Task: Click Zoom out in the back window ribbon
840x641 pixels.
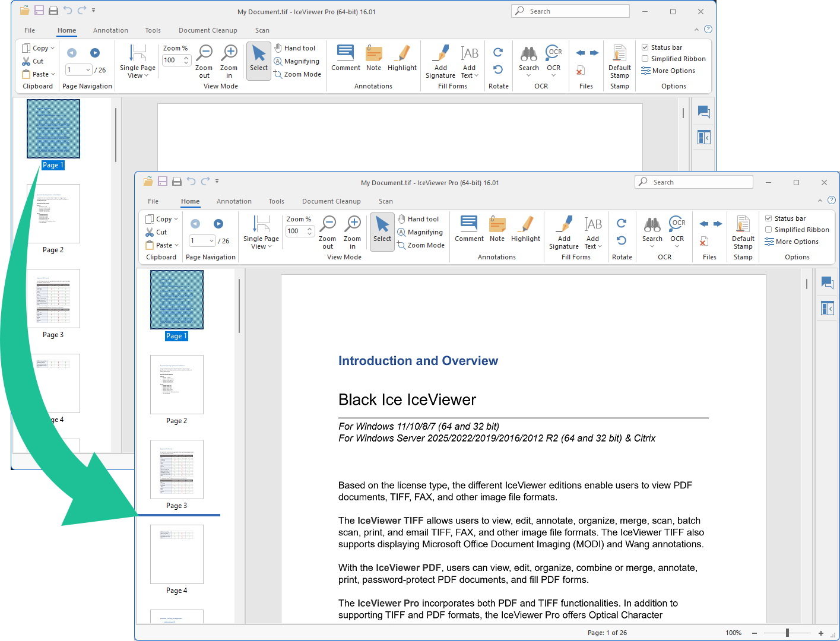Action: pos(204,61)
